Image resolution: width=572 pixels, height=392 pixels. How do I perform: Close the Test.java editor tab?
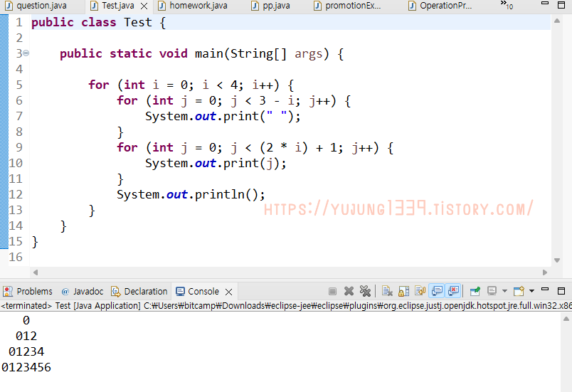click(144, 6)
